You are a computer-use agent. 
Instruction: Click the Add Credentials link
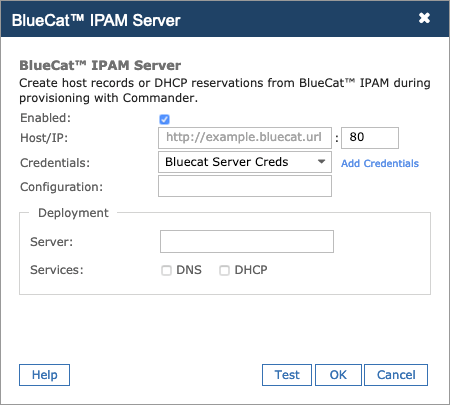click(380, 163)
